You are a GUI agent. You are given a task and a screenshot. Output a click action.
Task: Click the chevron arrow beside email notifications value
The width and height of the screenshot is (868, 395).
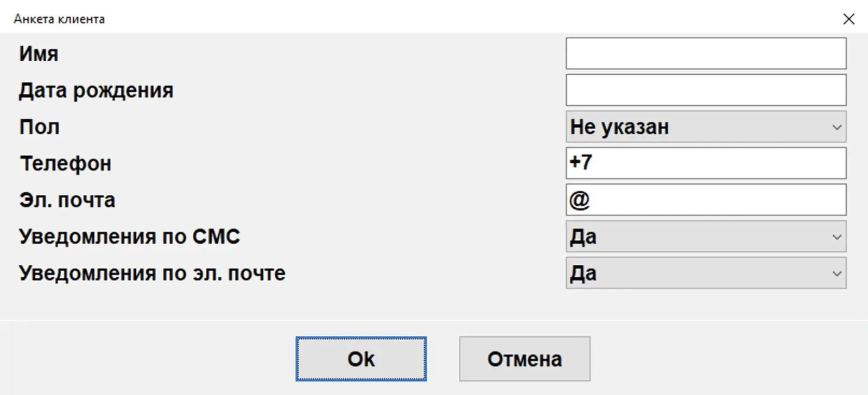tap(837, 273)
